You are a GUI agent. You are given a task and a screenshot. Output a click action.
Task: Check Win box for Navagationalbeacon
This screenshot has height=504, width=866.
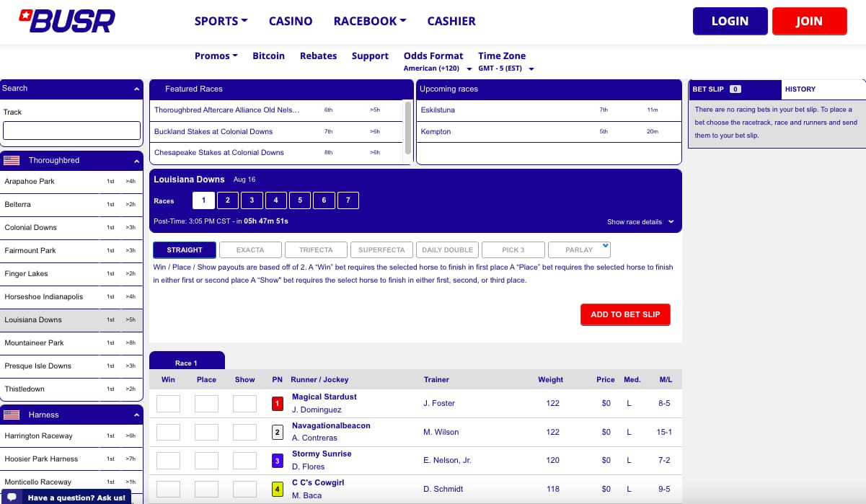168,432
